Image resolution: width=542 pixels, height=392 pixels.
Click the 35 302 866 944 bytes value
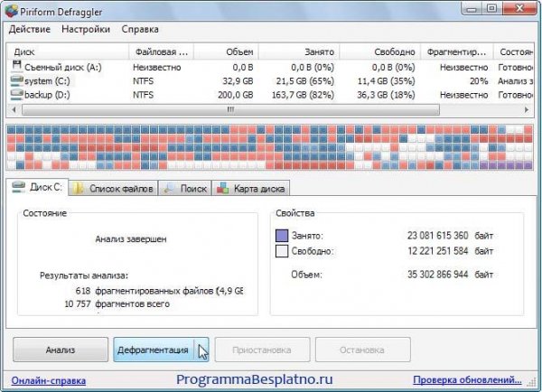point(437,275)
